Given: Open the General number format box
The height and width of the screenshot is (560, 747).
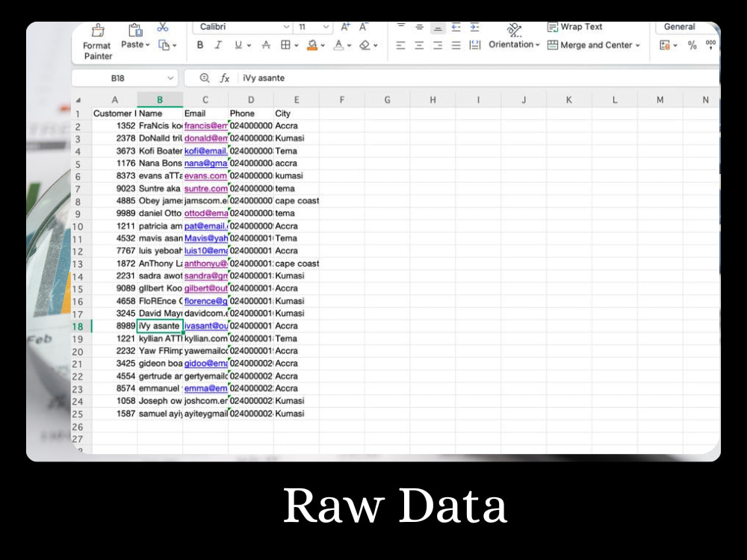Looking at the screenshot, I should pos(686,27).
